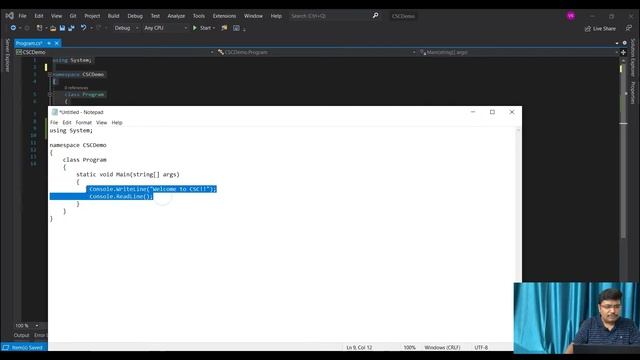
Task: Open Notepad View menu
Action: click(x=101, y=122)
